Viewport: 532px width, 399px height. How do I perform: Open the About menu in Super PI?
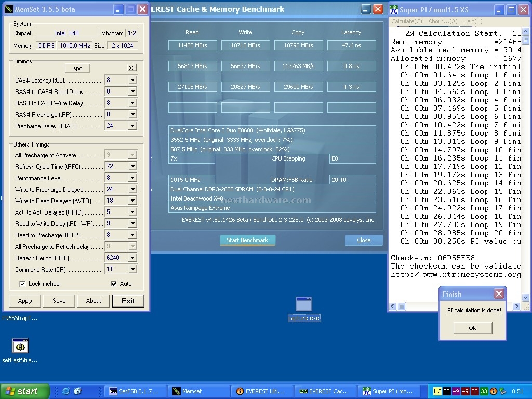click(x=443, y=21)
